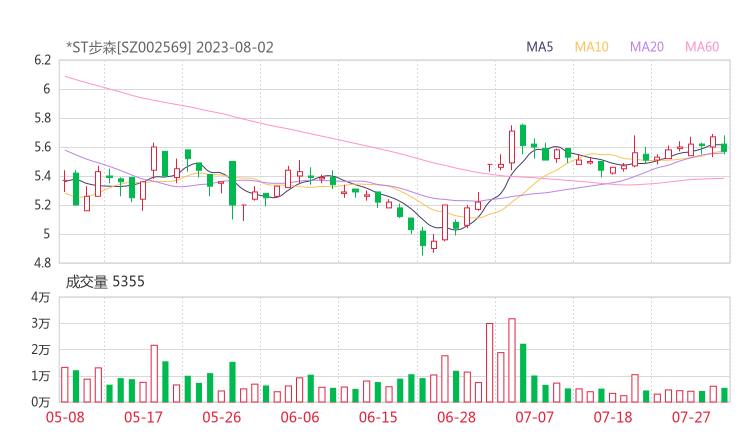The width and height of the screenshot is (740, 440).
Task: Select the chart title *ST步森[SZ002569] 2023-08-02
Action: (170, 47)
